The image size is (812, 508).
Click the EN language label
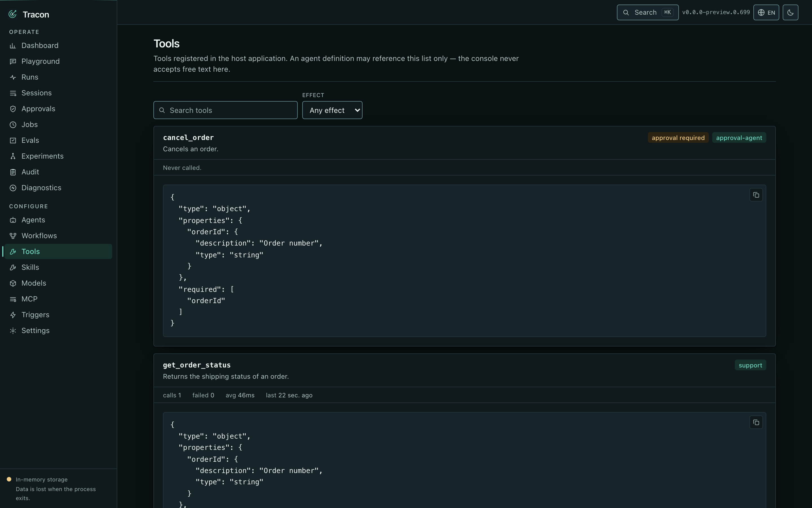coord(771,13)
